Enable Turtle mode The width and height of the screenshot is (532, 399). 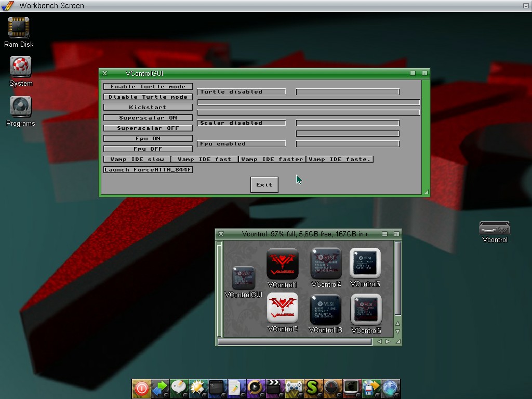pyautogui.click(x=148, y=87)
